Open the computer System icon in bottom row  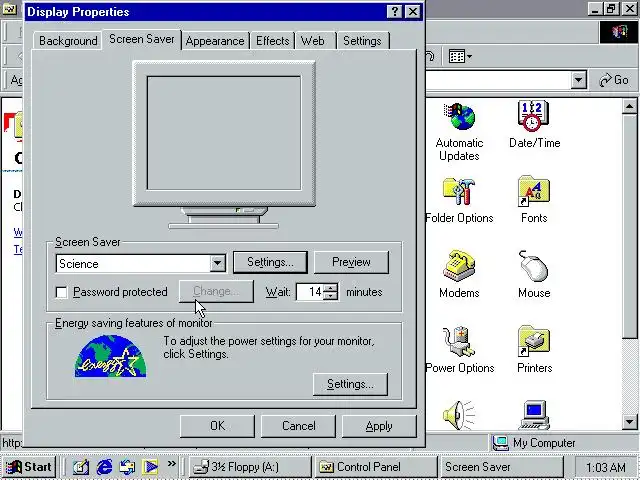[x=534, y=415]
